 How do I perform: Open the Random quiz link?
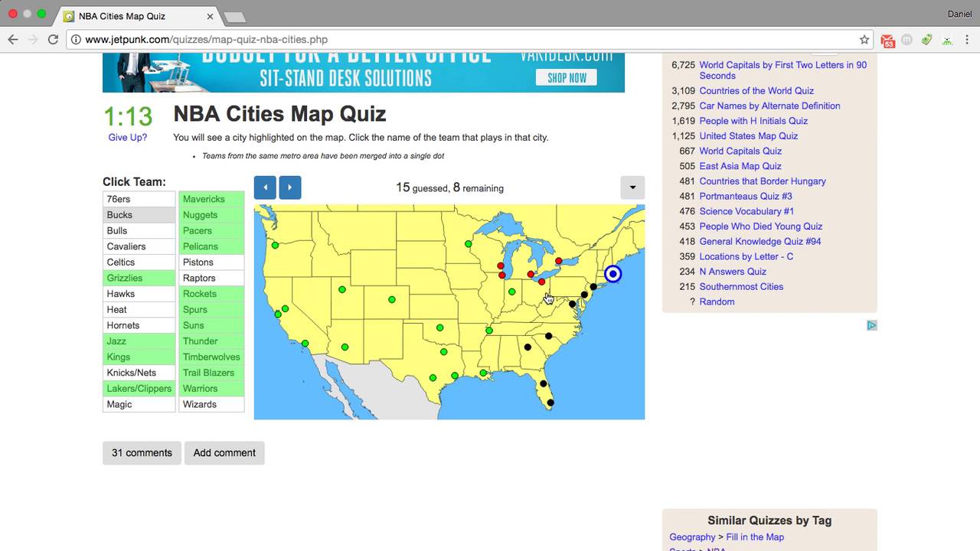pos(717,302)
